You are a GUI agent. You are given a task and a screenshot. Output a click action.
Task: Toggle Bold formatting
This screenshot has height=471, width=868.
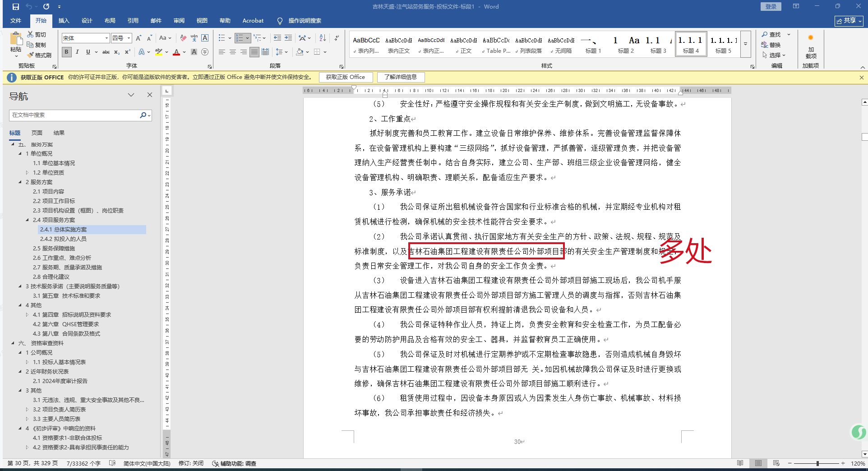point(66,52)
